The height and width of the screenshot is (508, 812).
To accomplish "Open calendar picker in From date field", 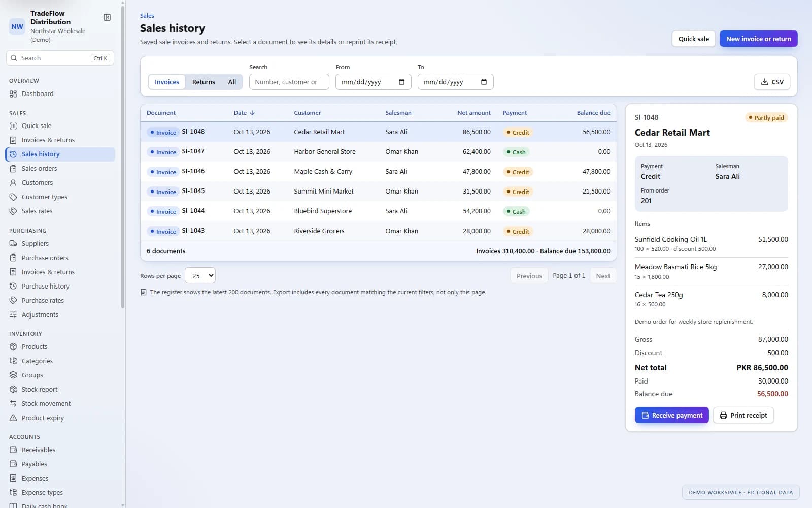I will pos(401,82).
